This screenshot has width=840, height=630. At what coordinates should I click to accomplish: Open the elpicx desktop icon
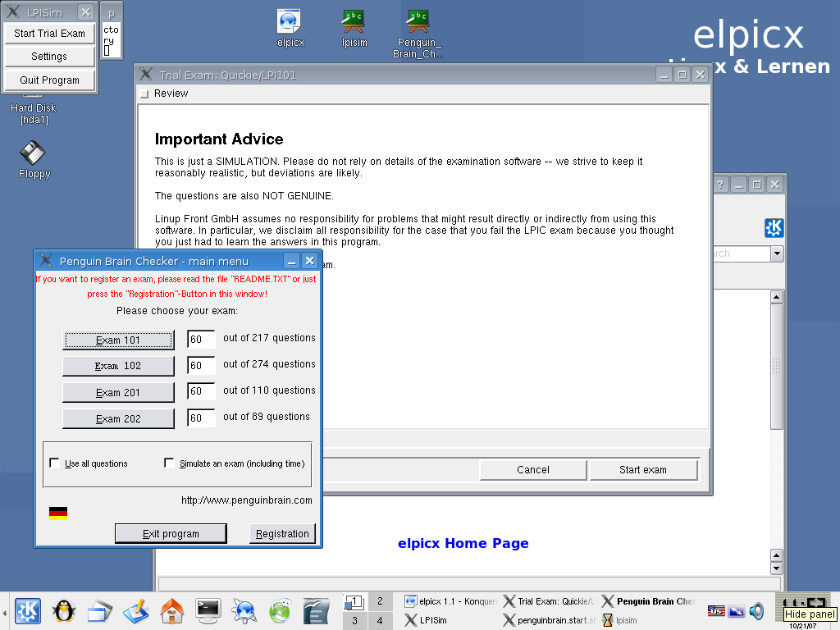290,29
